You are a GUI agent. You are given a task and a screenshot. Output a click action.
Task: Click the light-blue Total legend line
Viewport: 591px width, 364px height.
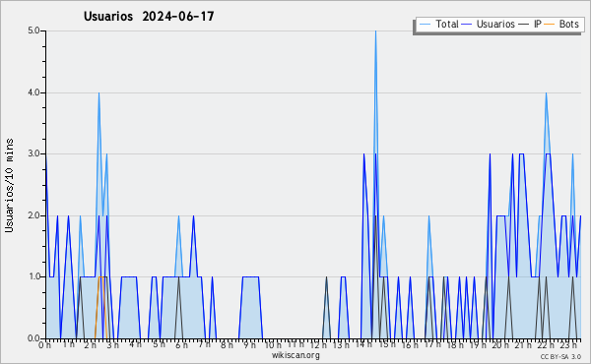click(425, 25)
